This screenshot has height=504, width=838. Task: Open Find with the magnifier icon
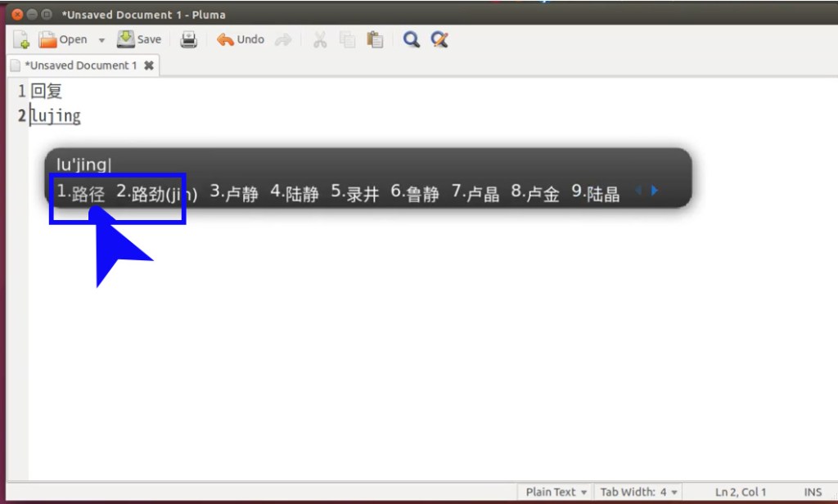click(x=412, y=39)
